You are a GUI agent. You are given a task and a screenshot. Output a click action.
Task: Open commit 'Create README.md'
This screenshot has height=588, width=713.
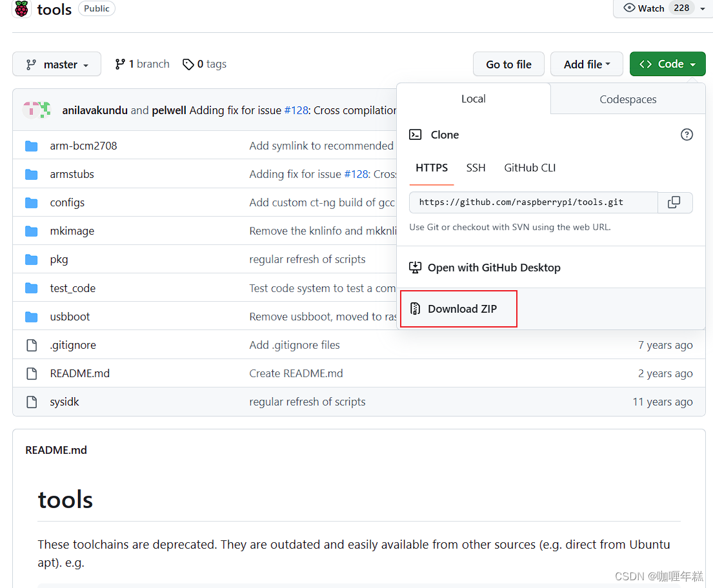[x=296, y=373]
